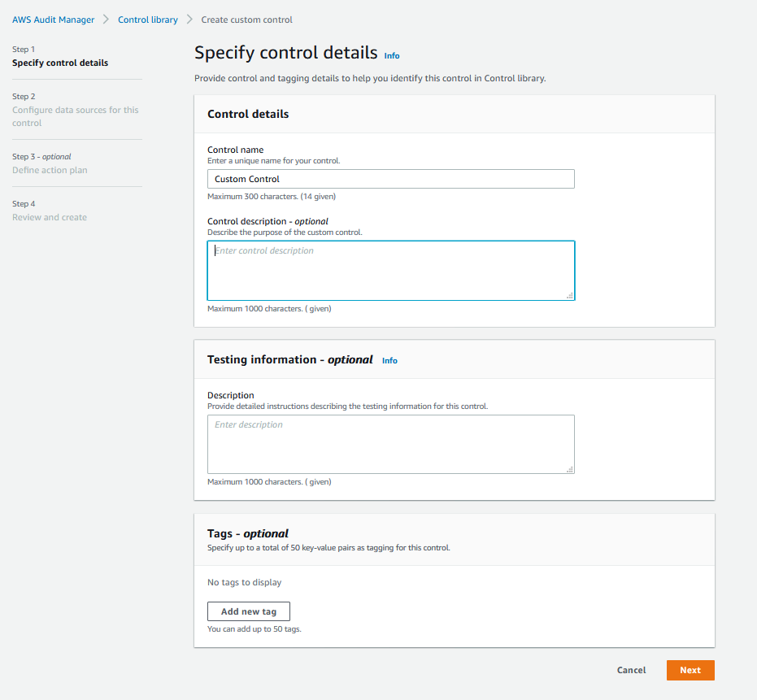Click the testing Description resize handle
757x700 pixels.
(x=570, y=469)
